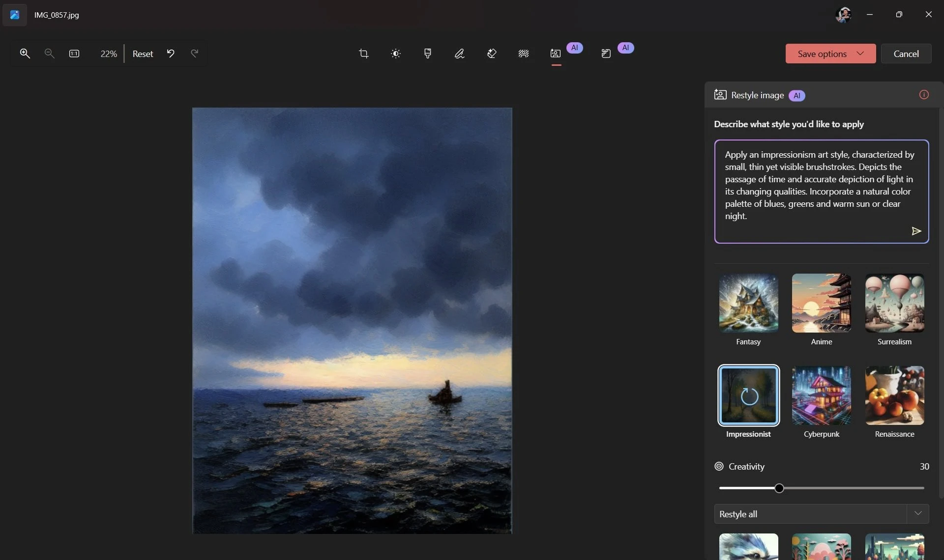Select the Renaissance style thumbnail
Viewport: 944px width, 560px height.
tap(894, 395)
